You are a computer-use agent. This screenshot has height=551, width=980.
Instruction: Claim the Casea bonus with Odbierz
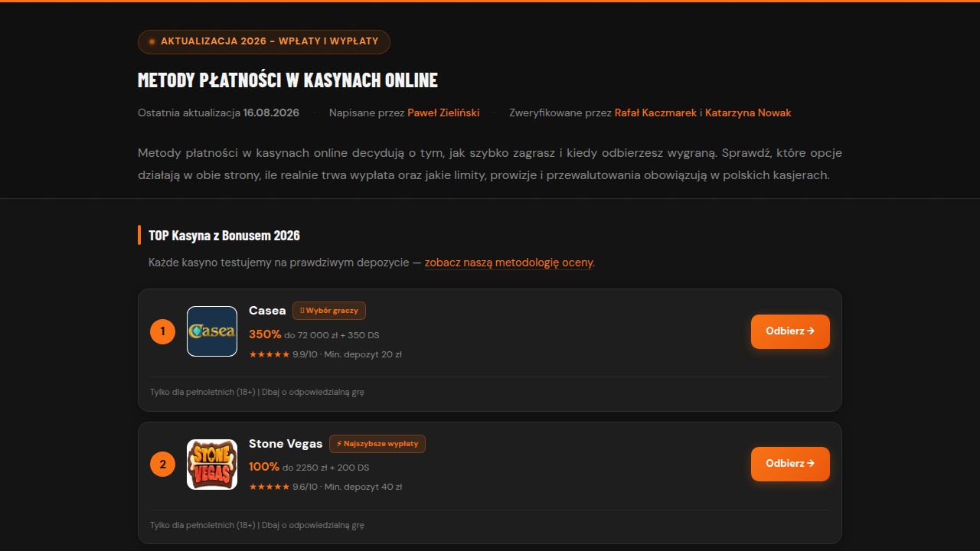(790, 331)
